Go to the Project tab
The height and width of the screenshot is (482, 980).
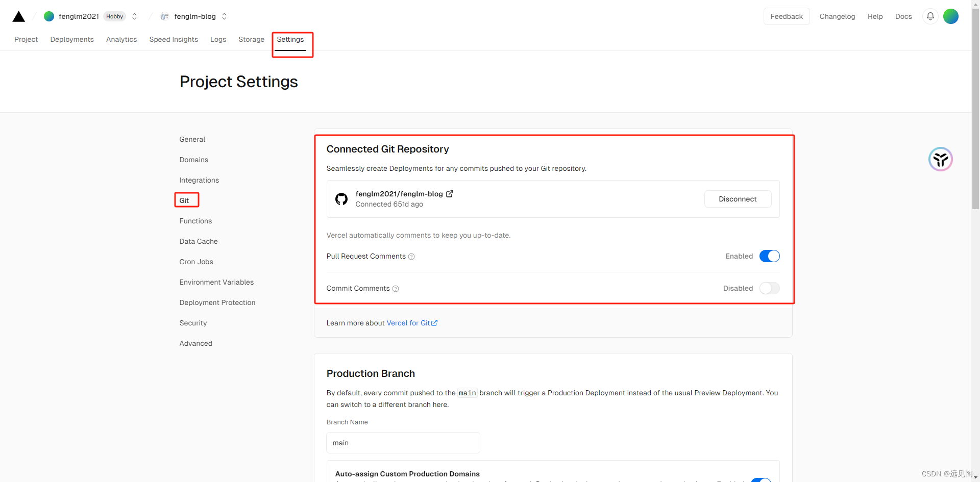tap(26, 39)
